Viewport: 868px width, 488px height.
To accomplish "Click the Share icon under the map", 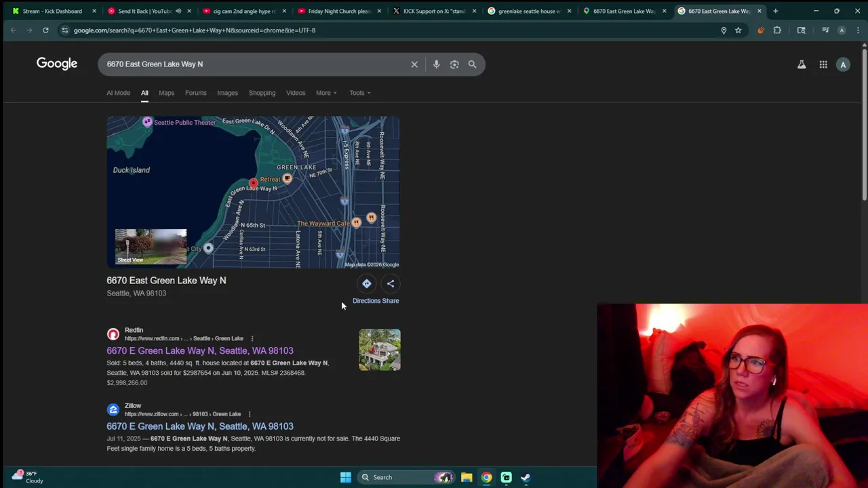I will click(x=391, y=284).
